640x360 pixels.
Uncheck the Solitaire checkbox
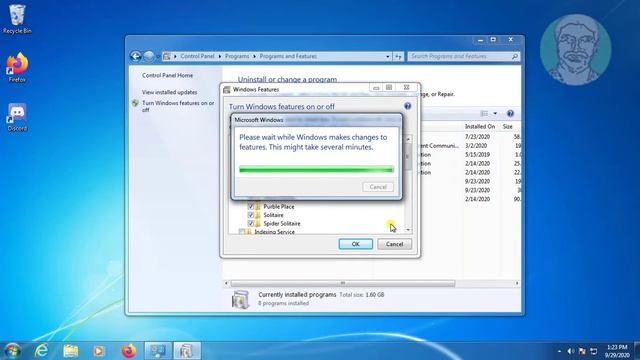251,215
